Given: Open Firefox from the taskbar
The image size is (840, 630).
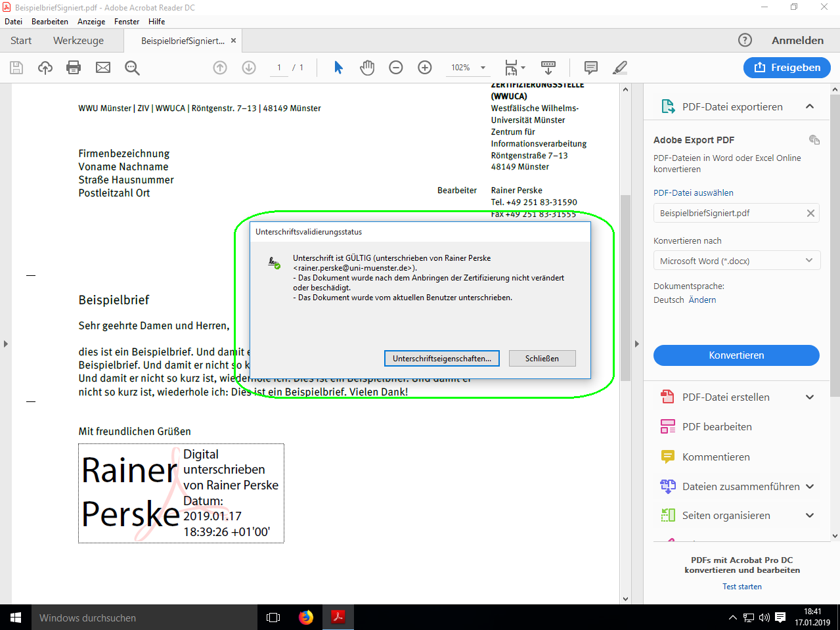Looking at the screenshot, I should pyautogui.click(x=306, y=618).
